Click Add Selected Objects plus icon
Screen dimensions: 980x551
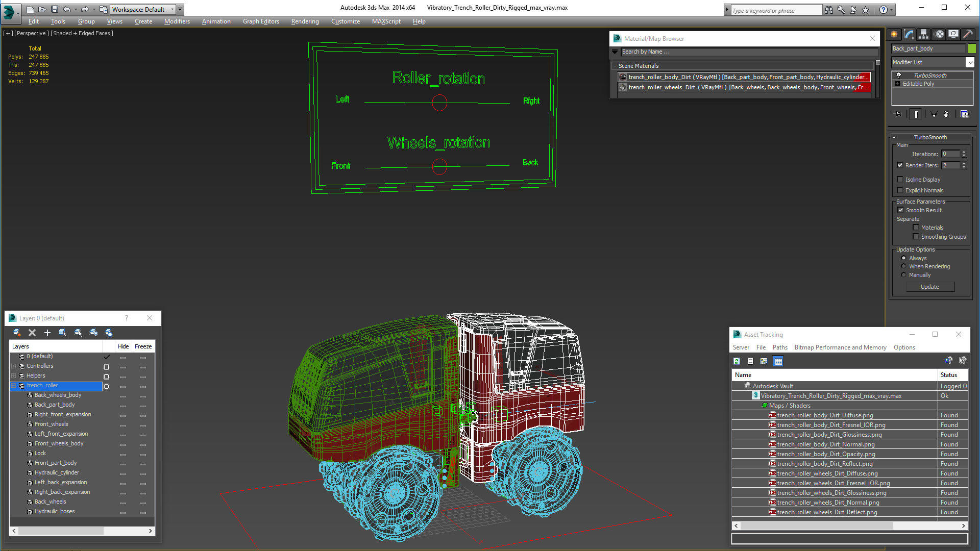(x=47, y=333)
